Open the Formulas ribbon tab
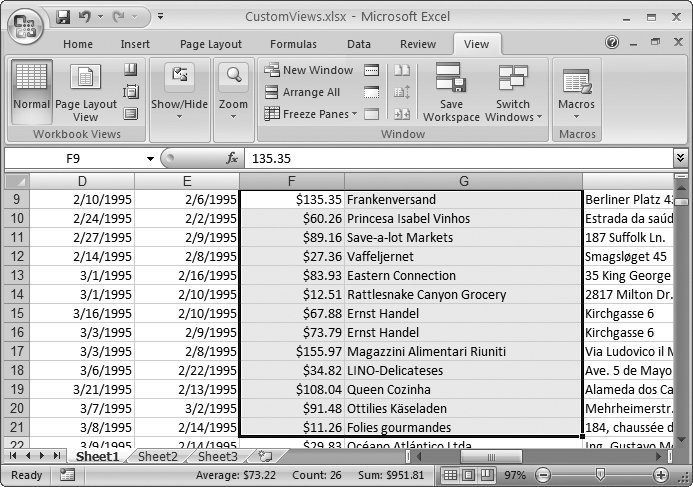The image size is (693, 487). (293, 44)
